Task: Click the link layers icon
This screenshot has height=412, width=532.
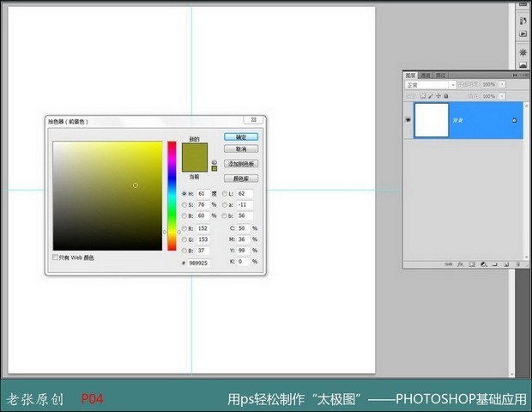Action: (450, 265)
